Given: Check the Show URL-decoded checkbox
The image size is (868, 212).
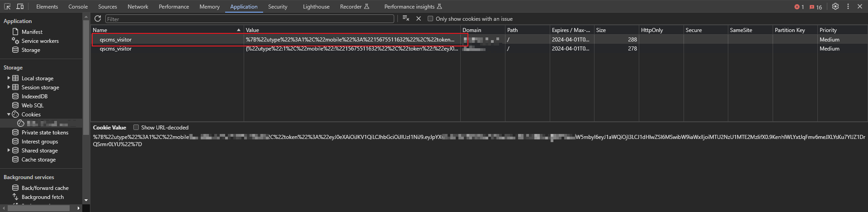Looking at the screenshot, I should 136,127.
